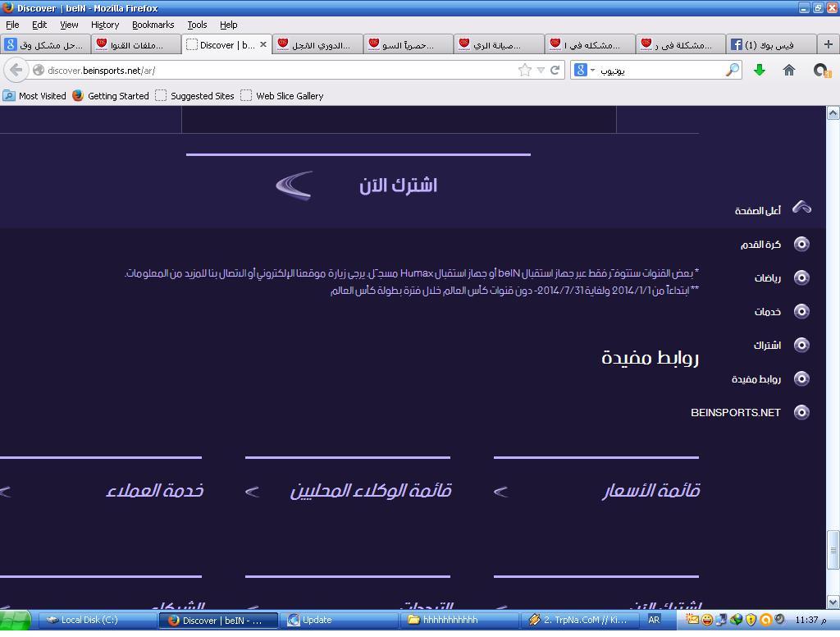The height and width of the screenshot is (637, 840).
Task: Select كرة القدم navigation dot
Action: tap(801, 244)
